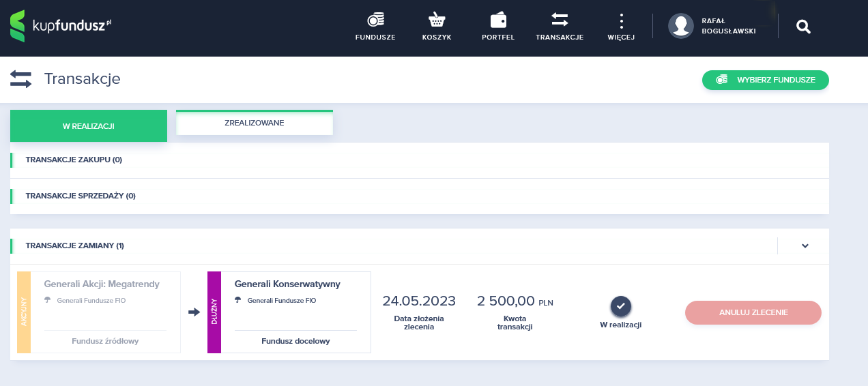Expand Transakcje zakupu (0) section
The width and height of the screenshot is (868, 386).
pos(420,160)
